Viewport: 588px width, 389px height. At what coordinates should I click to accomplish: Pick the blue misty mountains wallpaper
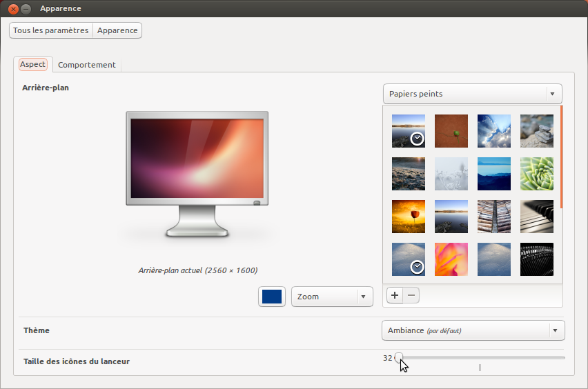[x=494, y=174]
